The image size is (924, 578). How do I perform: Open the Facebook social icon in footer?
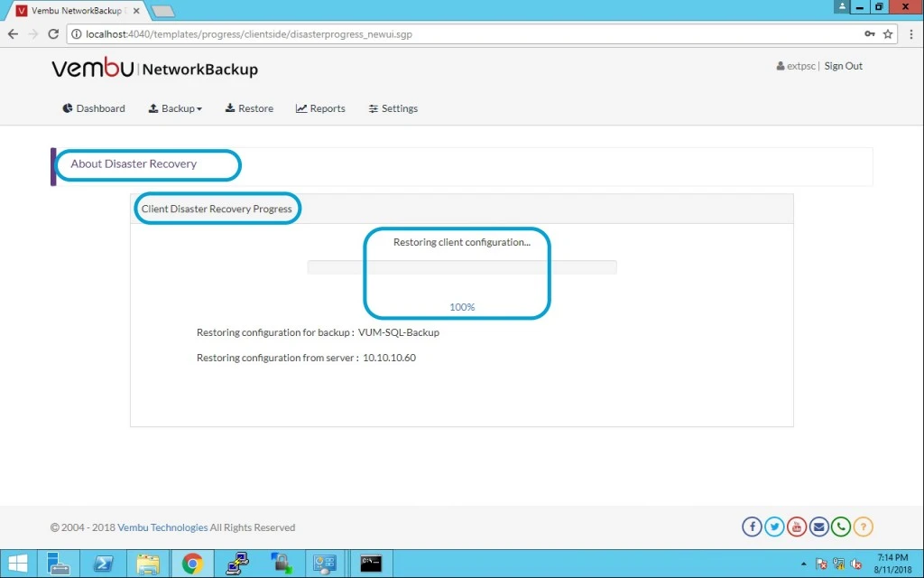(752, 527)
